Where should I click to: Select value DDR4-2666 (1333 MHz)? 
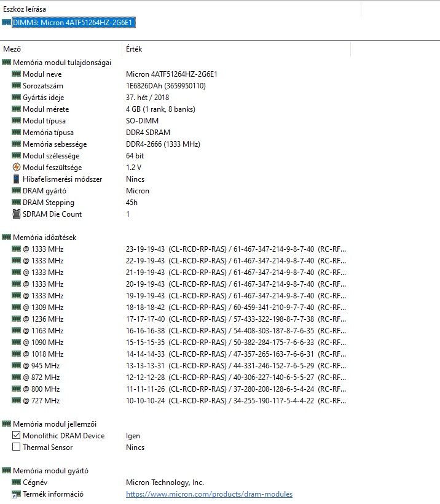(163, 144)
